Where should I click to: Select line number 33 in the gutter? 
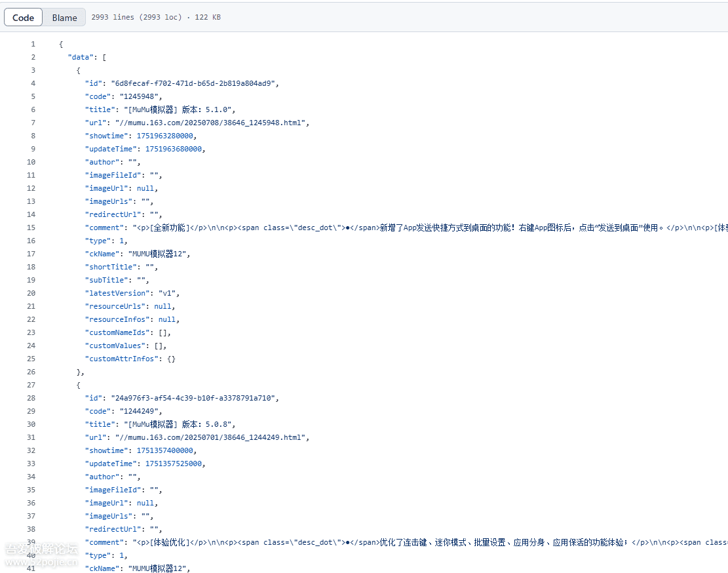point(31,464)
